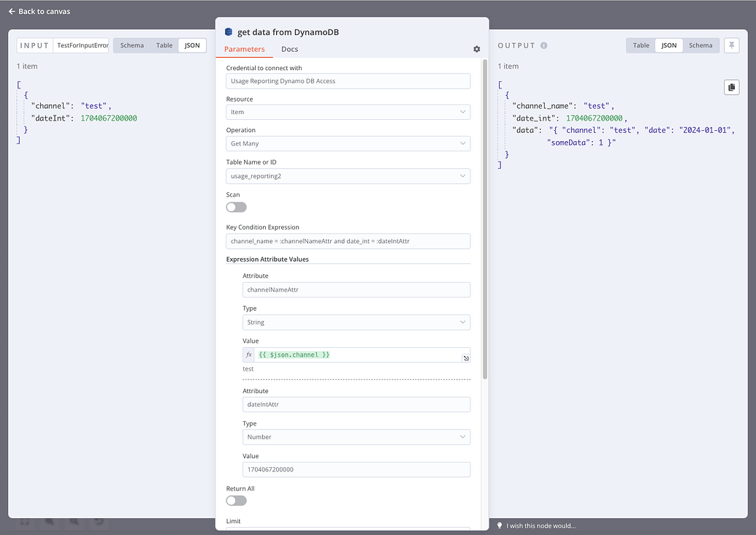Click the reset zoom icon

tap(99, 520)
